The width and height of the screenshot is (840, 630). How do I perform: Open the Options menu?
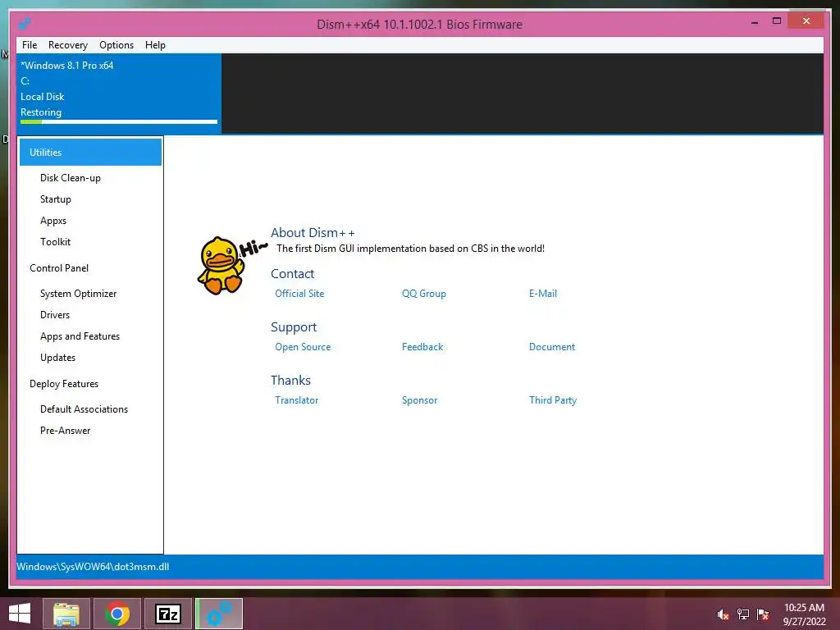[x=116, y=45]
